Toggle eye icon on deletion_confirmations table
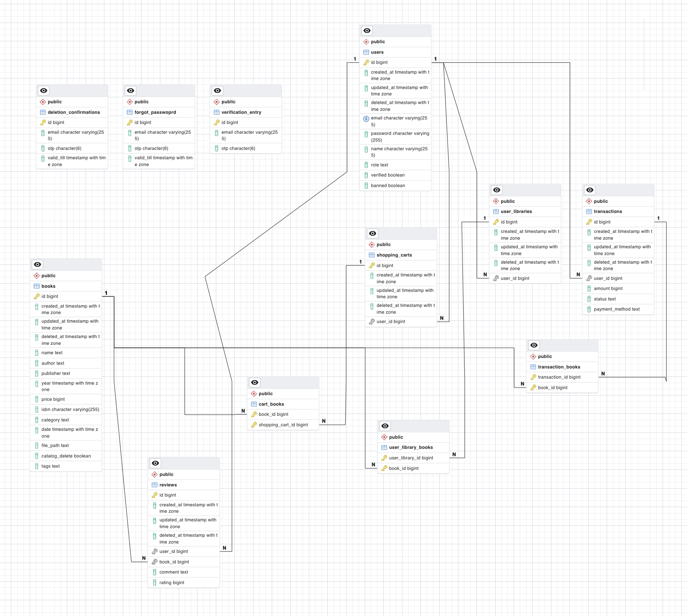This screenshot has height=616, width=687. (x=44, y=91)
